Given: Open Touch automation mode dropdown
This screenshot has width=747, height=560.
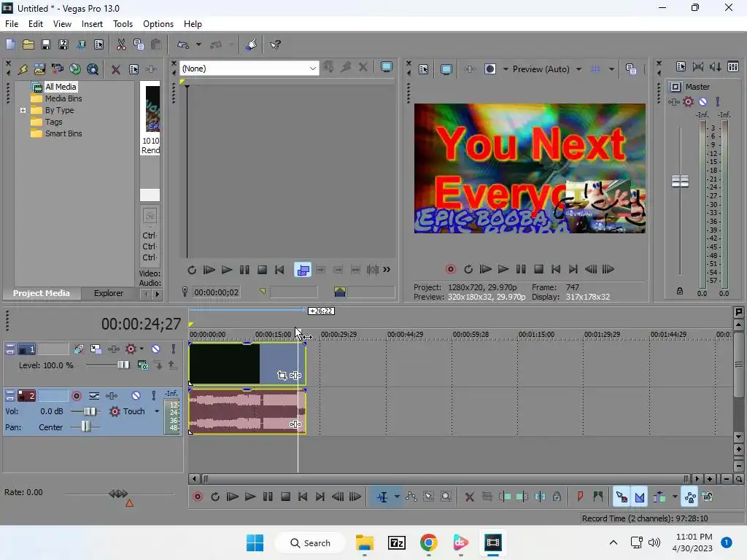Looking at the screenshot, I should tap(157, 411).
